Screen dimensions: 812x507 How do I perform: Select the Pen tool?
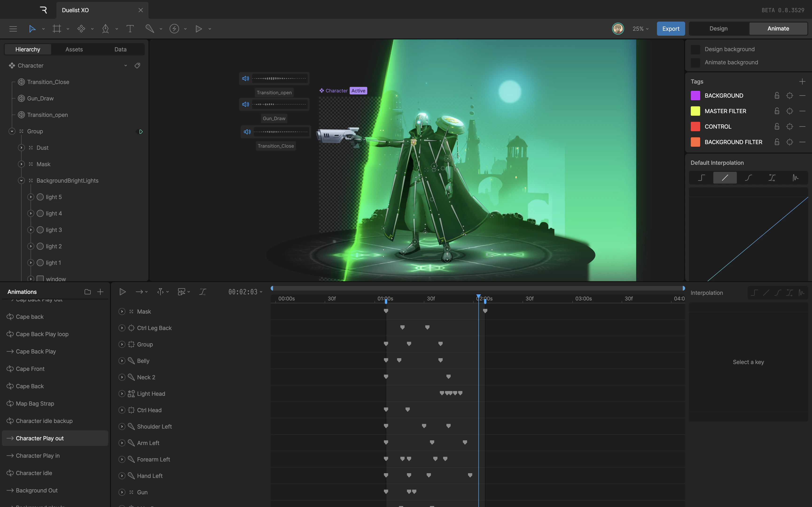click(106, 28)
